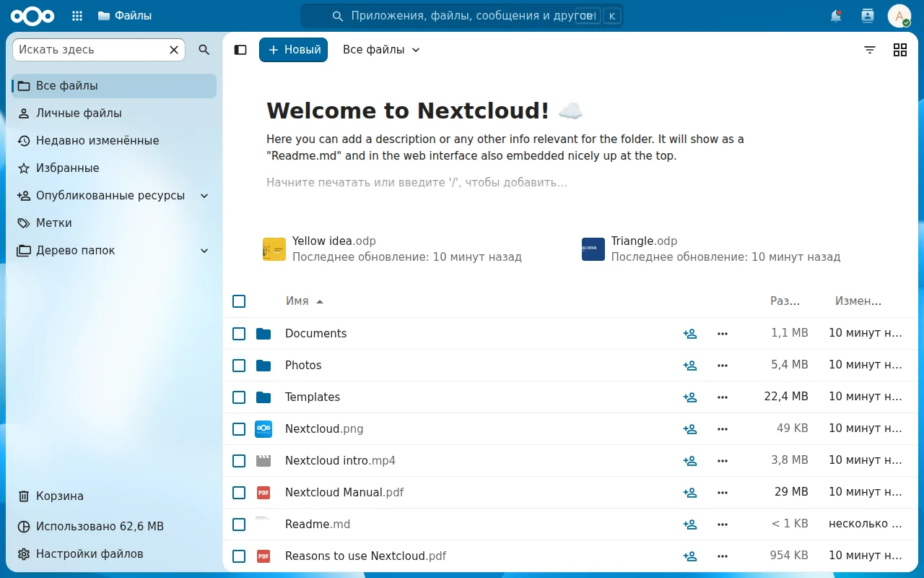Share Reasons to use Nextcloud.pdf

(x=690, y=556)
